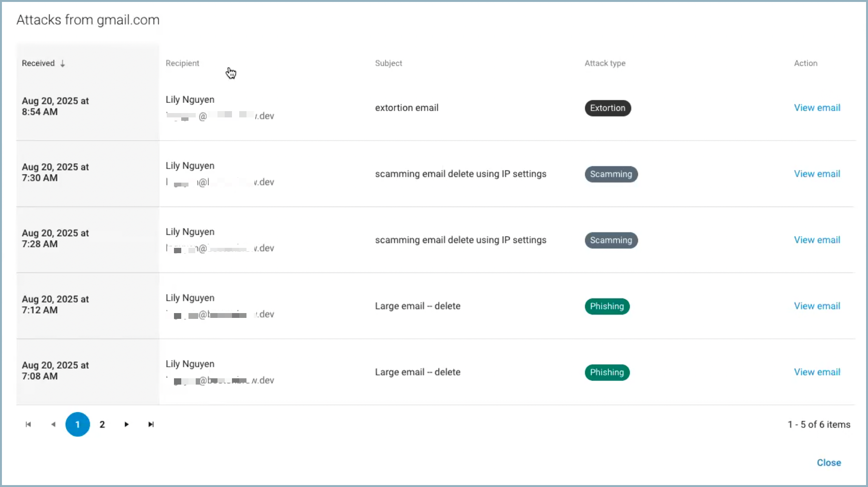
Task: Go to next page arrow
Action: pos(127,424)
